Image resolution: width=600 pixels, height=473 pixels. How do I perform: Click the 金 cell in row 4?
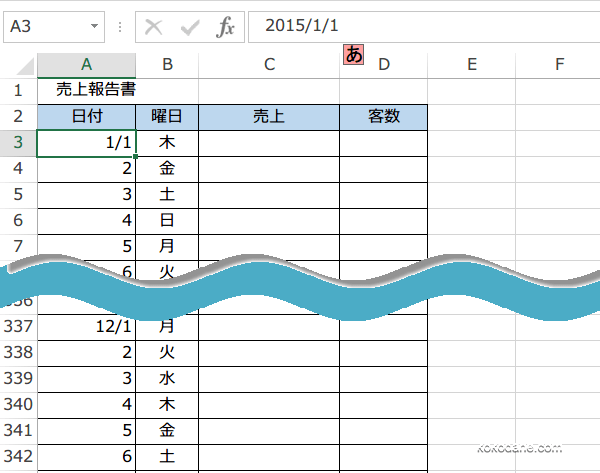tap(167, 169)
